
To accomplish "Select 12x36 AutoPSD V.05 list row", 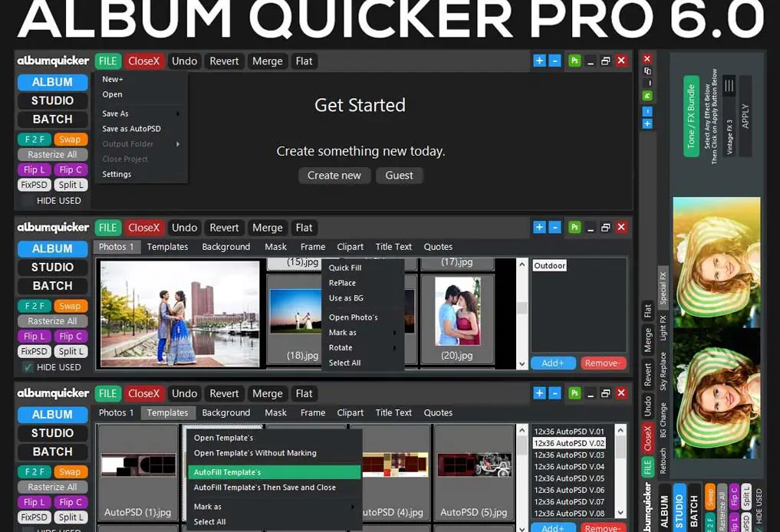I will click(570, 478).
